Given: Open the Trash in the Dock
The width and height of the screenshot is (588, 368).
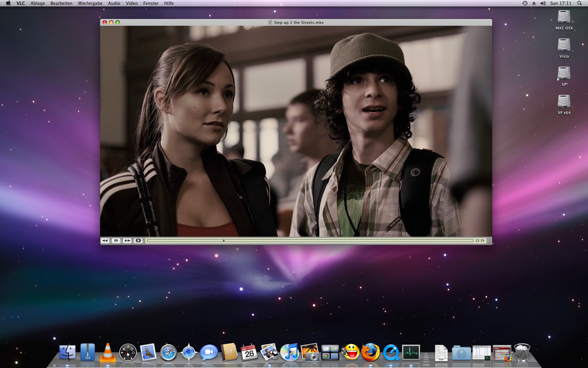Looking at the screenshot, I should [x=522, y=352].
